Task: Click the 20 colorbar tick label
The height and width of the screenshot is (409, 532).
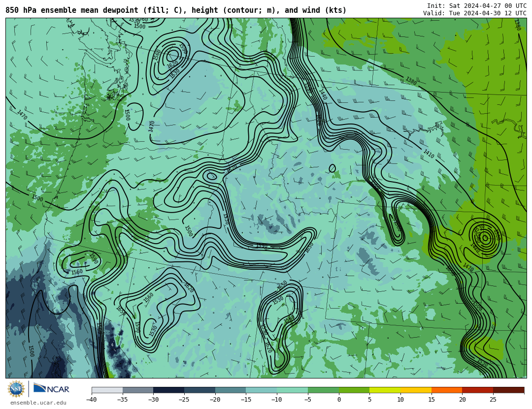Action: click(462, 400)
